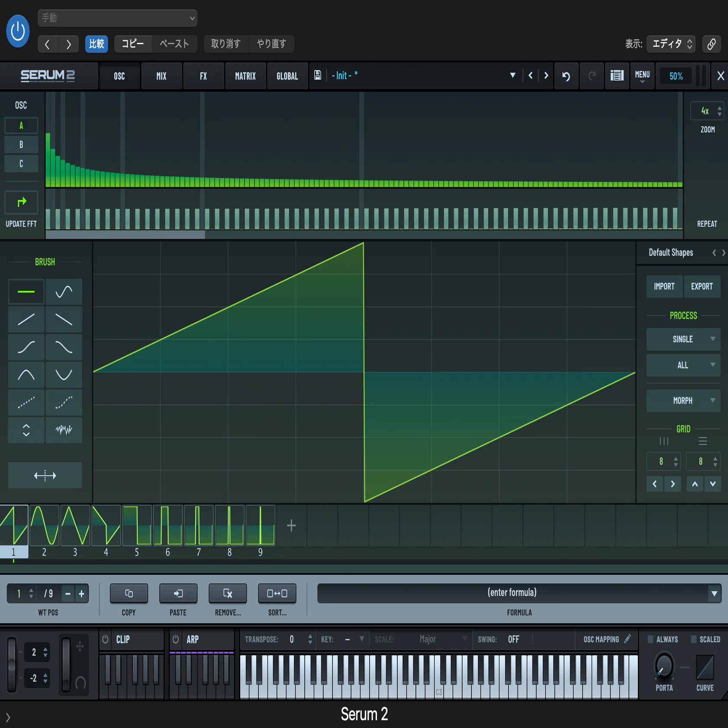Click the harmonic view horizontal scrollbar

click(125, 235)
